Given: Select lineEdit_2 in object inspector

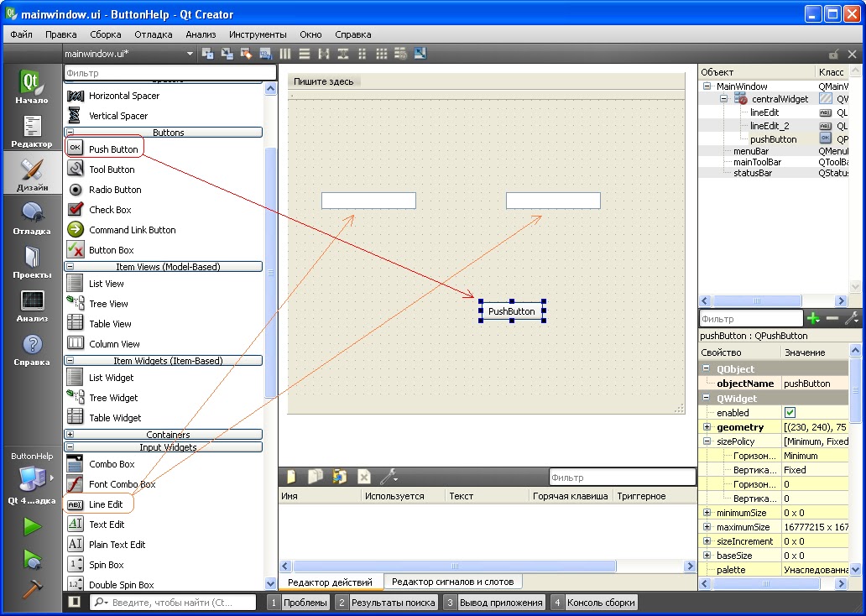Looking at the screenshot, I should 769,126.
